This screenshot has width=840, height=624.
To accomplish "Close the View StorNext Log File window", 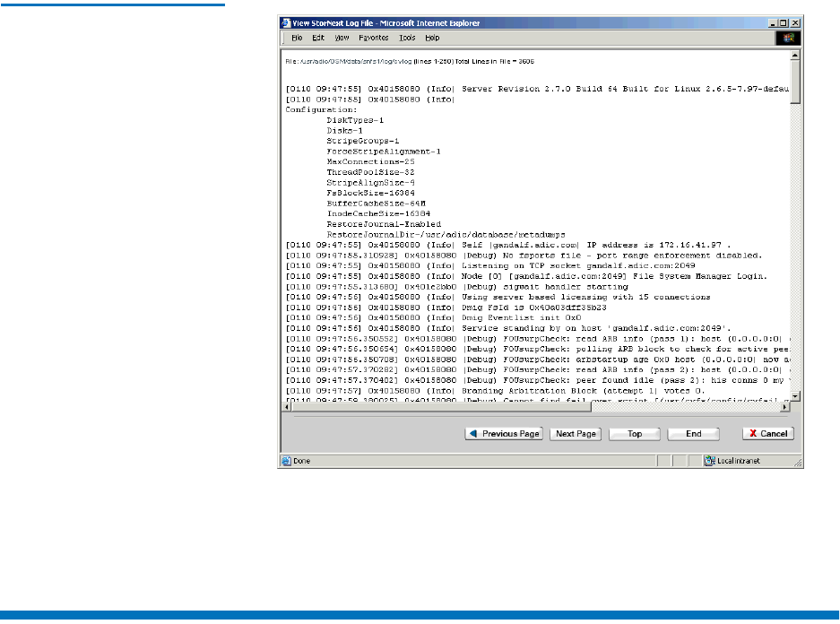I will (x=795, y=23).
